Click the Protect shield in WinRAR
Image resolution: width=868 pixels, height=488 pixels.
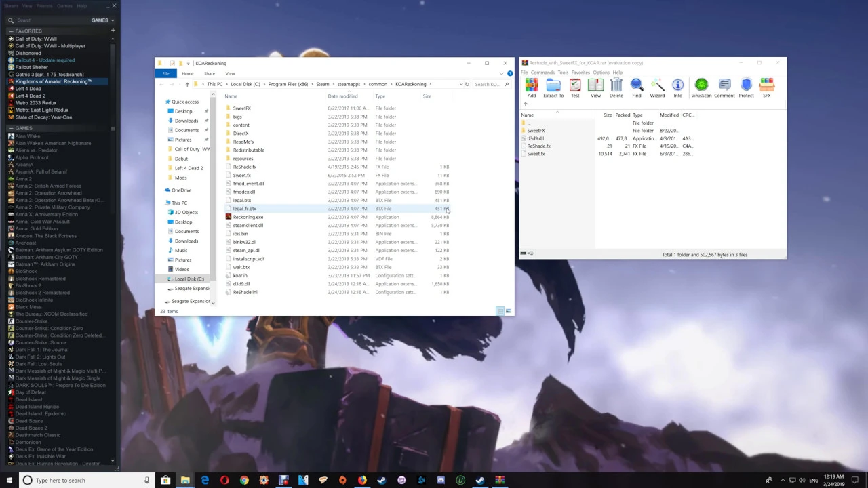pos(746,87)
